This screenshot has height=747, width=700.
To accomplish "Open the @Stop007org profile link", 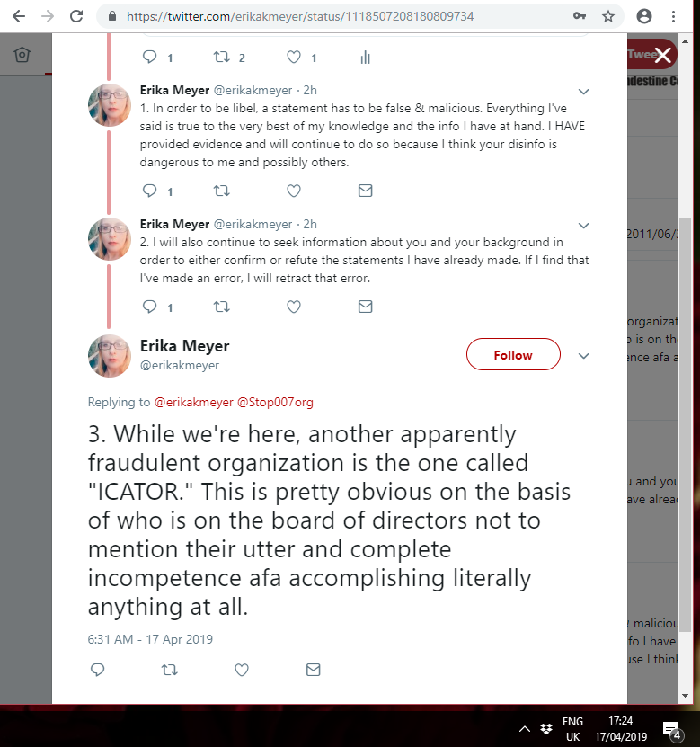I will [x=275, y=402].
